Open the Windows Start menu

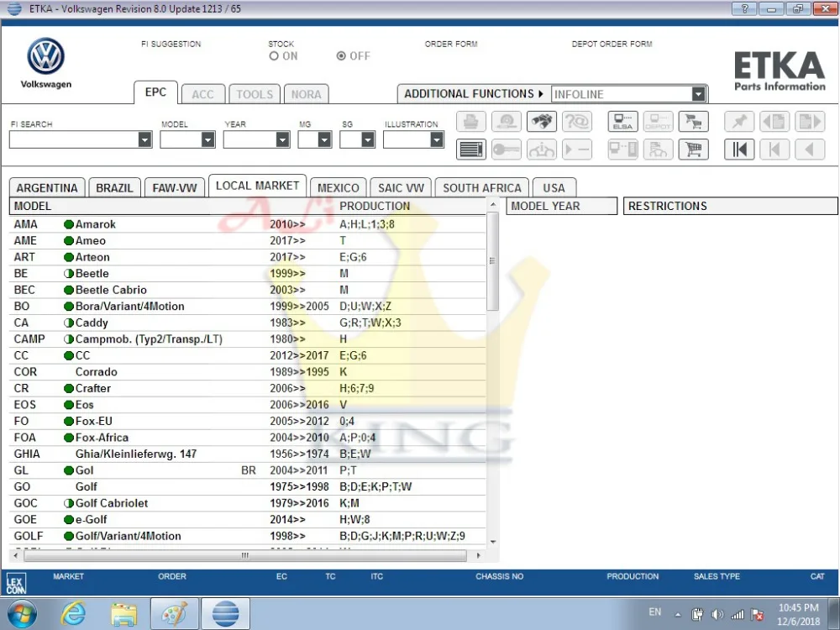click(22, 614)
